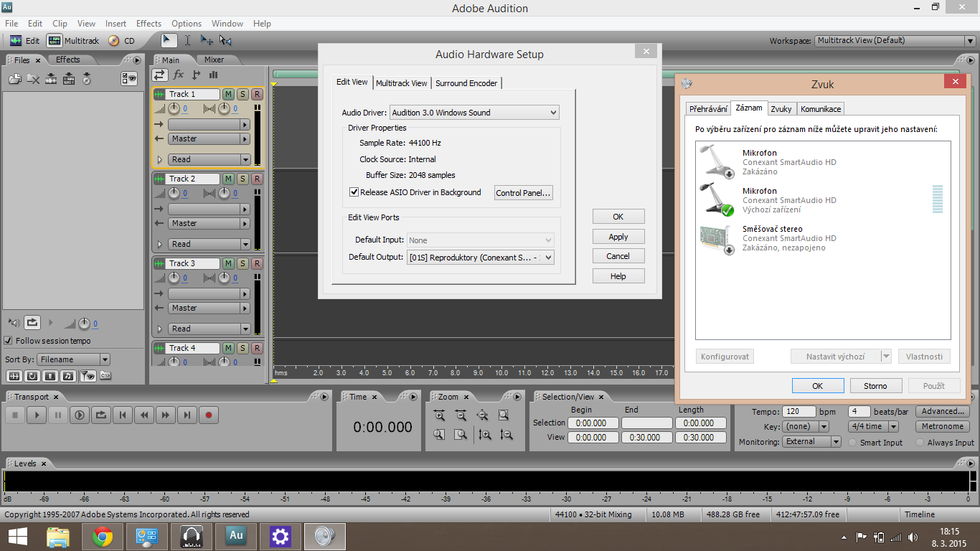Click Close Files icon in Files panel

click(x=33, y=79)
